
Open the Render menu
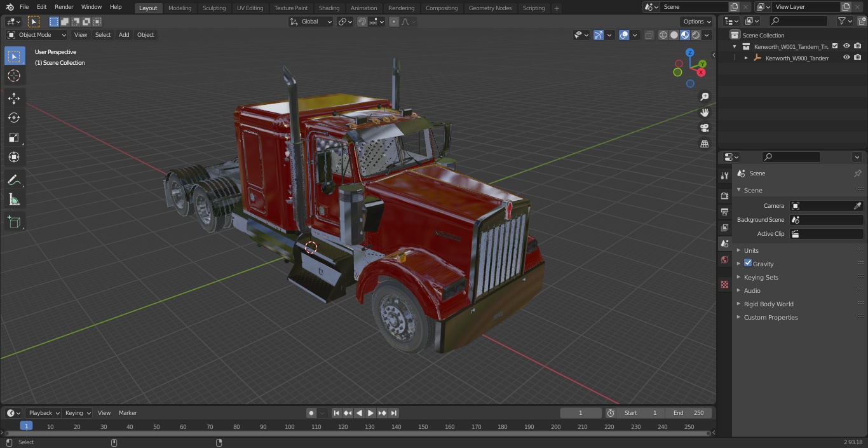(64, 7)
